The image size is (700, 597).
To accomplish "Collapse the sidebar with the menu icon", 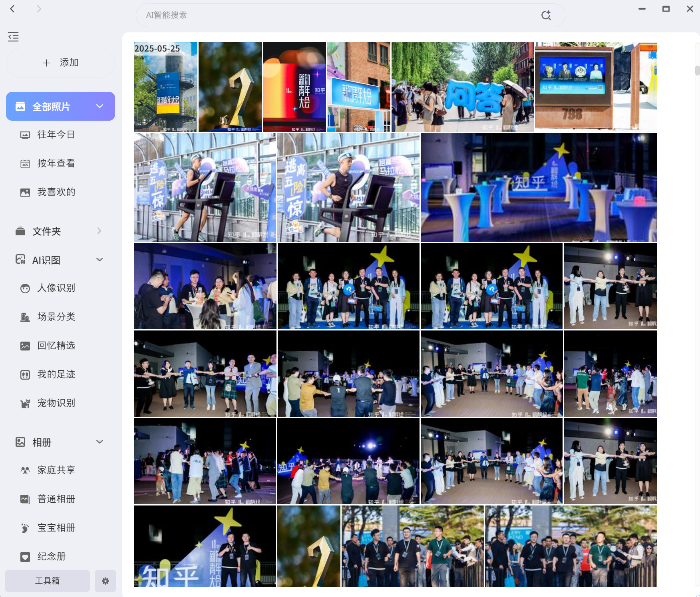I will point(13,37).
